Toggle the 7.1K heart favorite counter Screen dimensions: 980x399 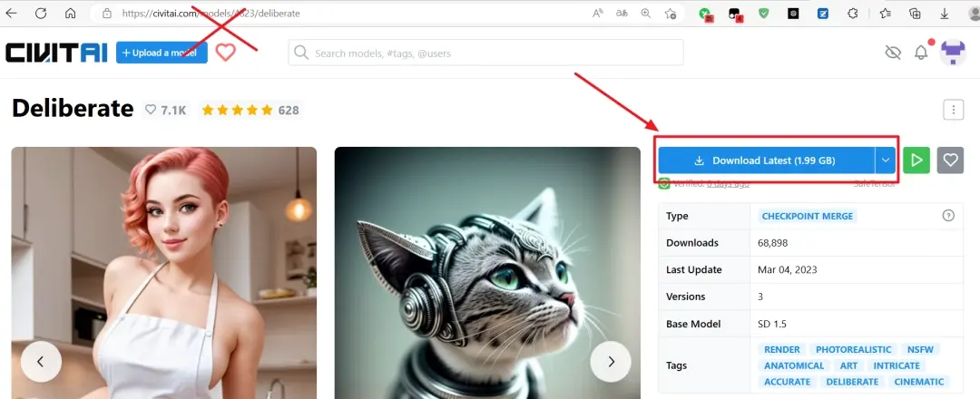click(x=165, y=110)
